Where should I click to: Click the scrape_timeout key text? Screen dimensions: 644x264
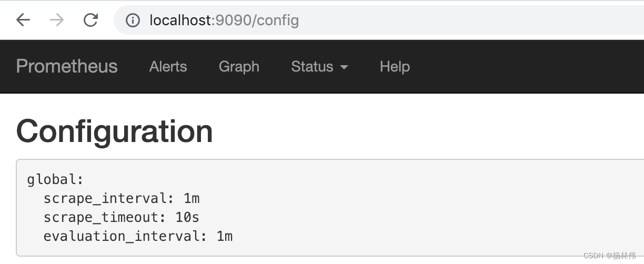click(100, 217)
